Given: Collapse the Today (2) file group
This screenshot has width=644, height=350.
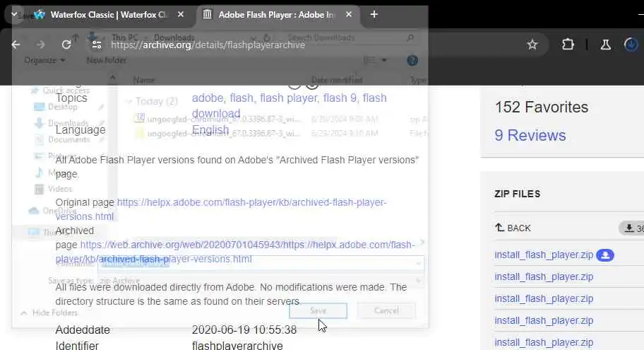Looking at the screenshot, I should point(129,101).
